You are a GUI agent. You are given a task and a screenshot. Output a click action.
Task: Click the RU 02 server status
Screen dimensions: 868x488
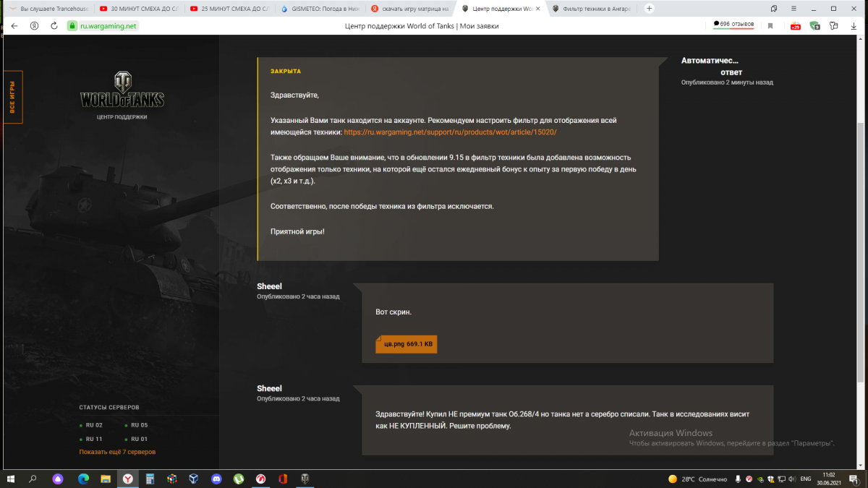click(91, 425)
